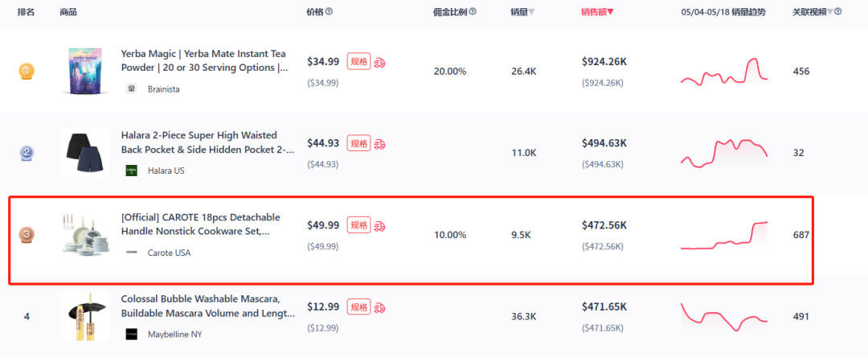Viewport: 868px width, 358px height.
Task: Sort the list by sales revenue
Action: [597, 12]
